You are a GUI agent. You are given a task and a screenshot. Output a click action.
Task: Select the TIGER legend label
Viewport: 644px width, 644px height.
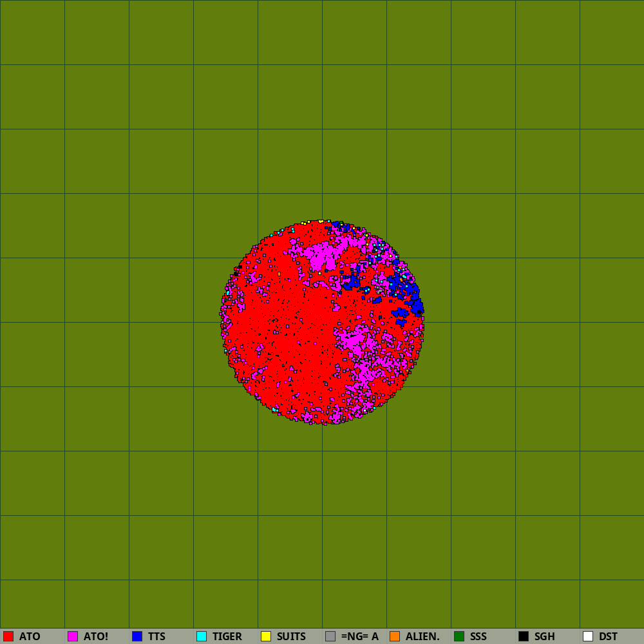(227, 637)
